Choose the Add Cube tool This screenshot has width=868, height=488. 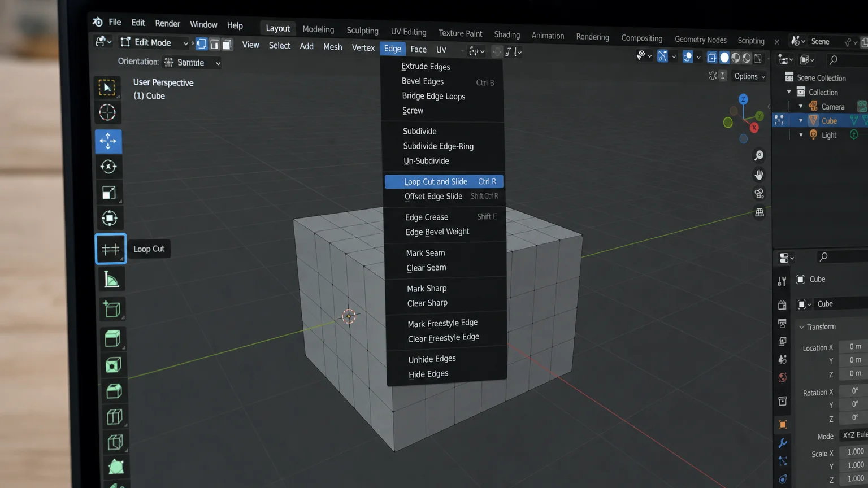click(x=112, y=310)
